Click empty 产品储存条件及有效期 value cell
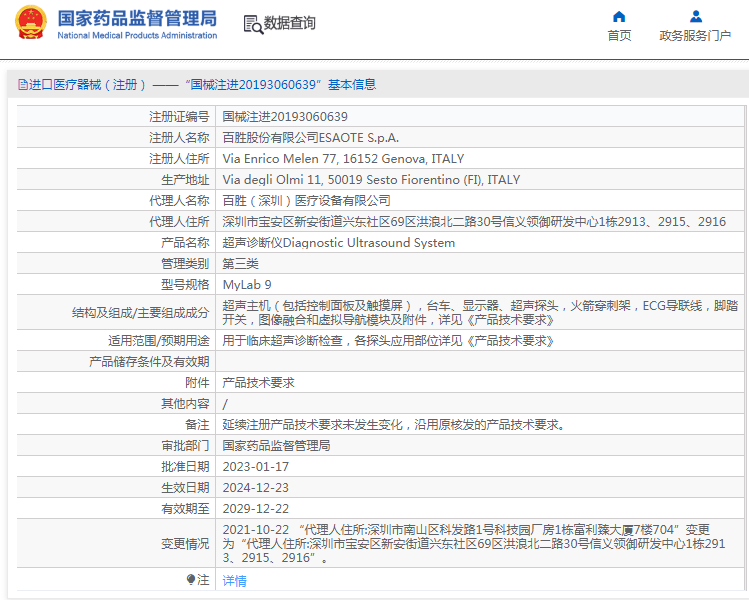The height and width of the screenshot is (600, 749). (480, 362)
